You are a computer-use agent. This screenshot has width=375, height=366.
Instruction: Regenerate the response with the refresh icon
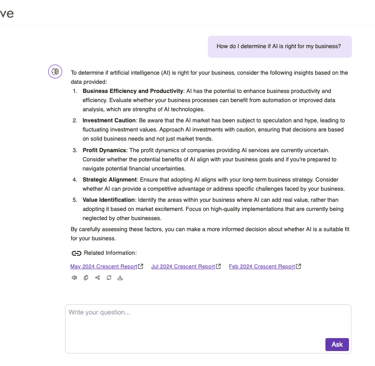coord(109,278)
